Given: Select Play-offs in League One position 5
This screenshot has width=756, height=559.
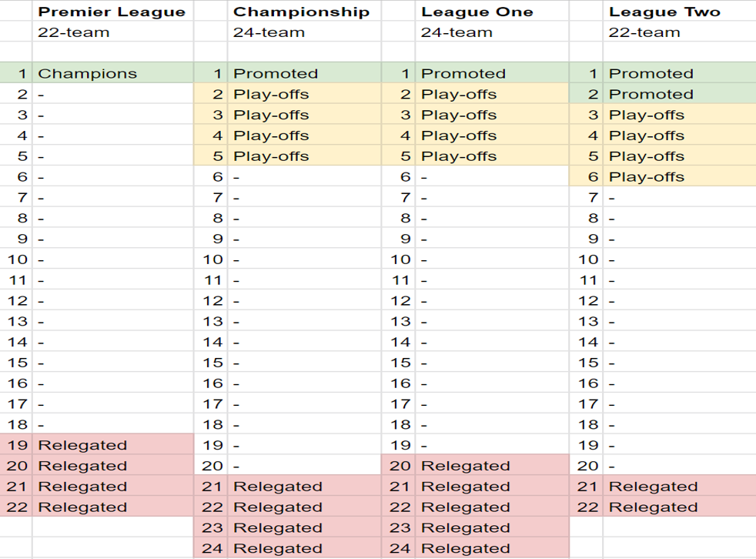Looking at the screenshot, I should tap(459, 156).
